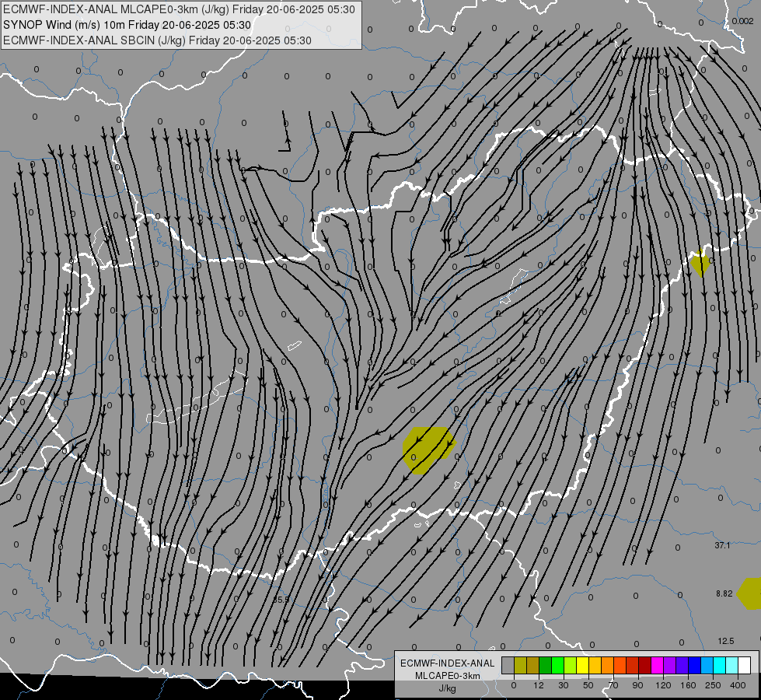Click the olive-yellow legend swatch after gray
The width and height of the screenshot is (761, 700).
tap(520, 666)
